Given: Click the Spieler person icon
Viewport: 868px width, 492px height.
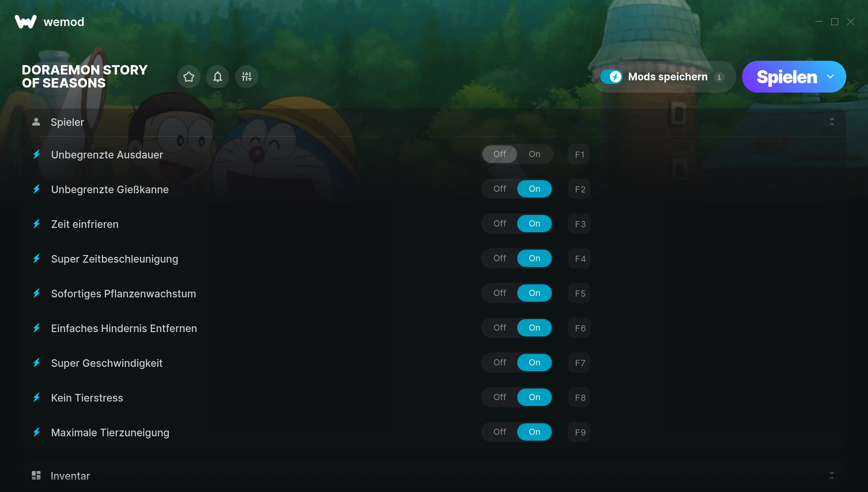Looking at the screenshot, I should click(x=36, y=122).
